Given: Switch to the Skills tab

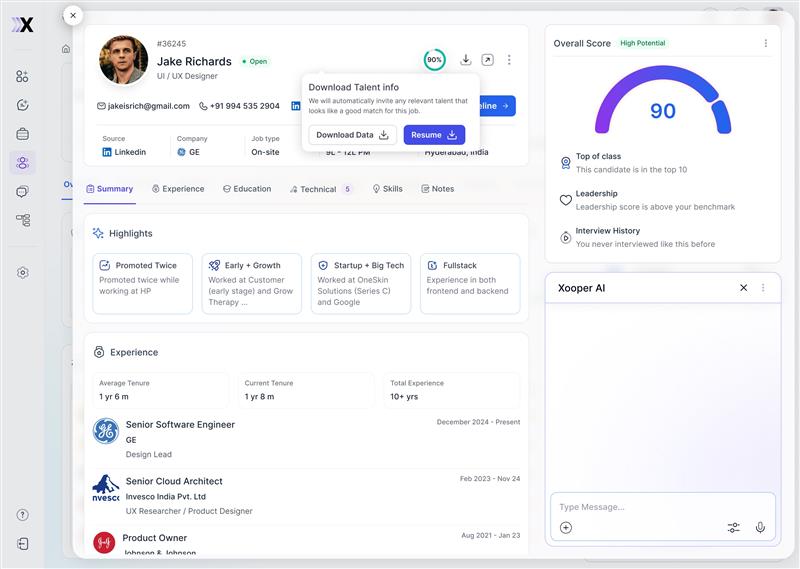Looking at the screenshot, I should tap(388, 189).
